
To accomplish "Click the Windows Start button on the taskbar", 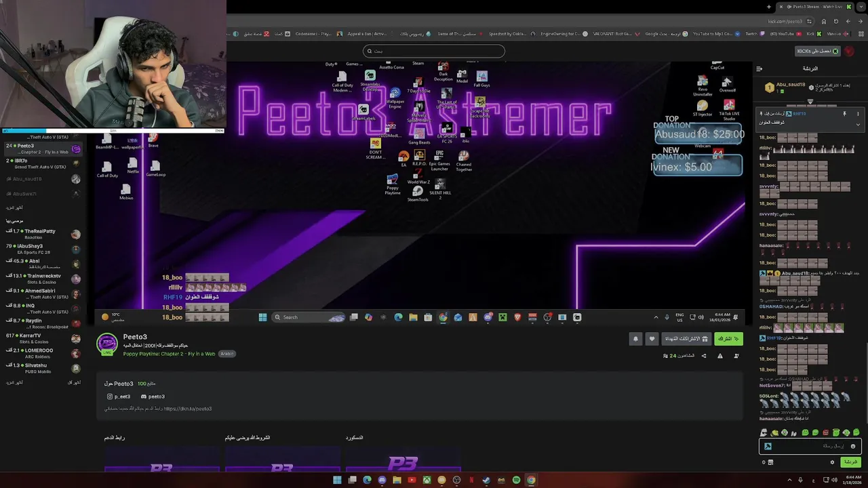I will [337, 481].
